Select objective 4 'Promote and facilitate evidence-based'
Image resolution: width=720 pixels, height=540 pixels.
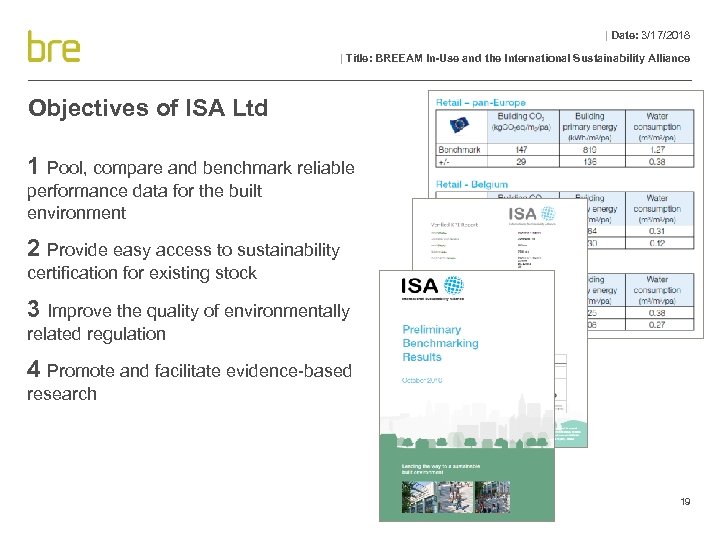click(189, 382)
